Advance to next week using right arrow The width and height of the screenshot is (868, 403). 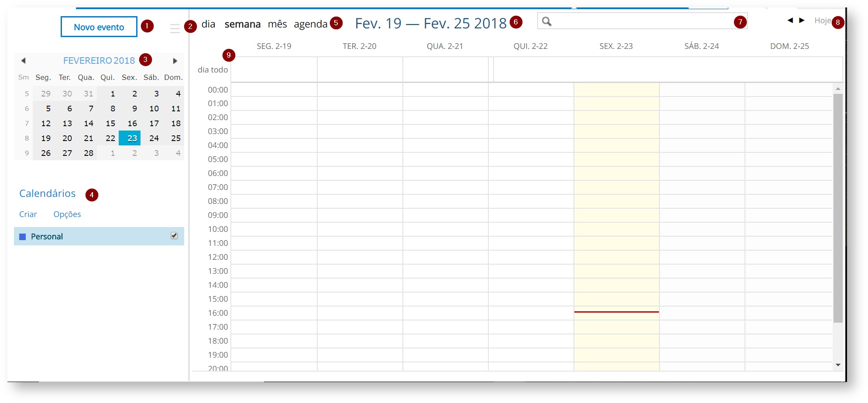point(802,21)
